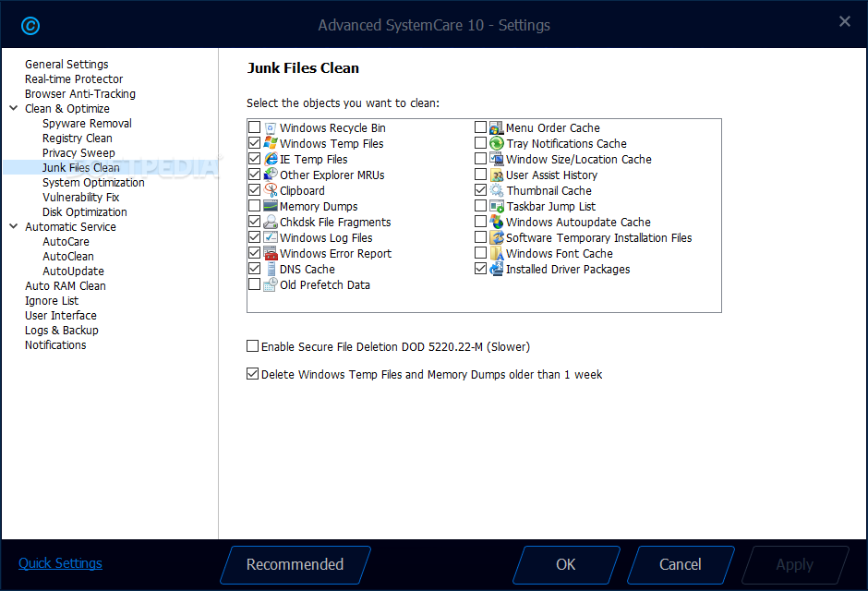Viewport: 868px width, 591px height.
Task: Click the Tray Notifications Cache icon
Action: (497, 143)
